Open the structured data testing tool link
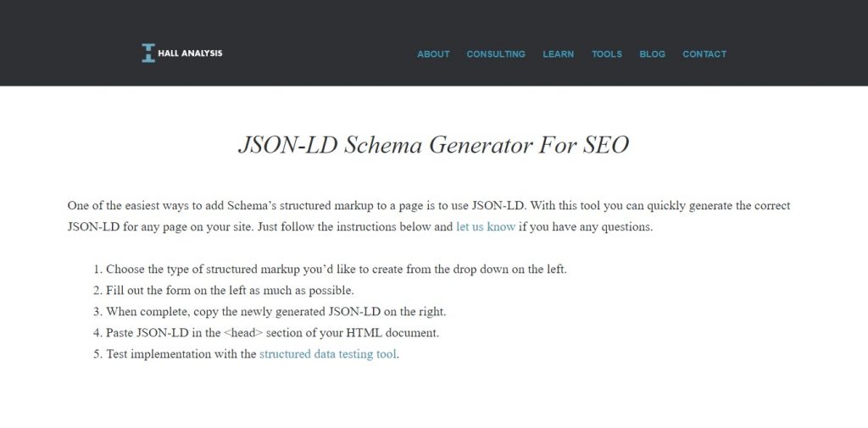The width and height of the screenshot is (868, 428). (x=328, y=353)
